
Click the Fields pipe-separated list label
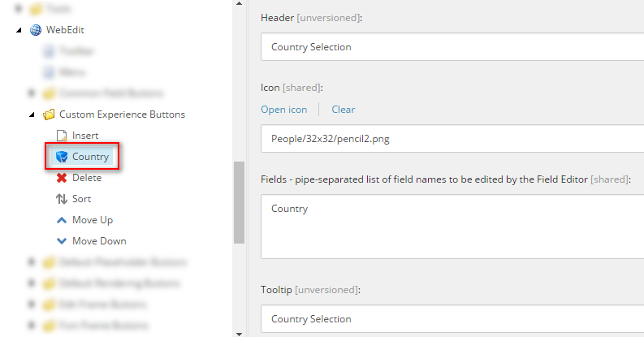[446, 179]
